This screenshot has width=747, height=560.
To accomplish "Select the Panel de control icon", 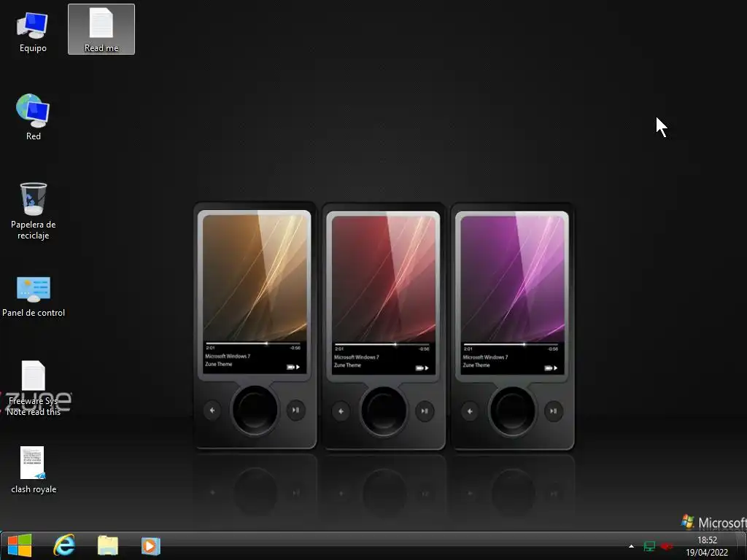I will [33, 296].
